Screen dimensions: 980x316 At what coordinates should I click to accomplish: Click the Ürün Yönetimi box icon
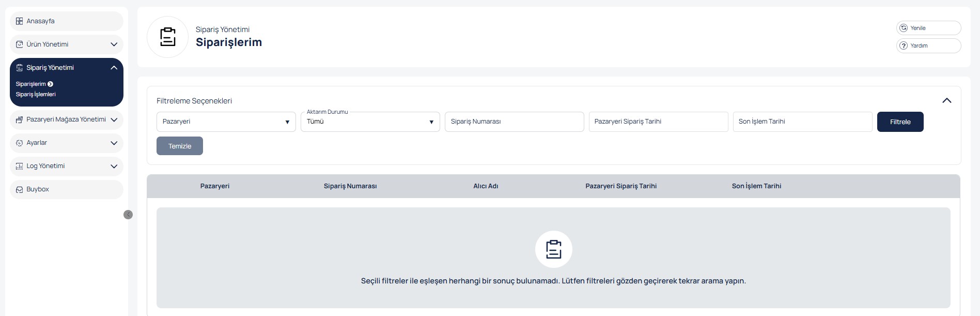click(19, 44)
